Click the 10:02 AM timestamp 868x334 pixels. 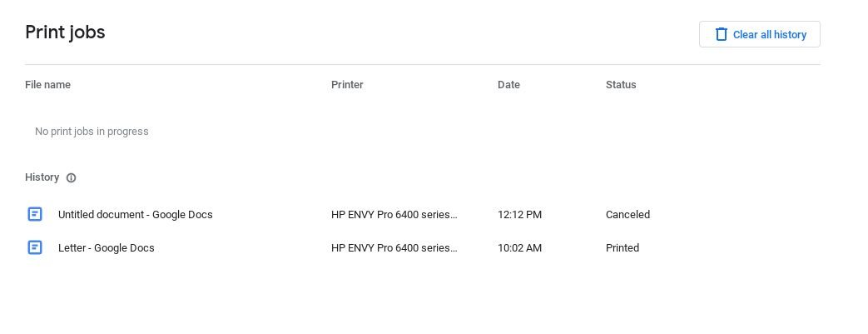tap(519, 248)
